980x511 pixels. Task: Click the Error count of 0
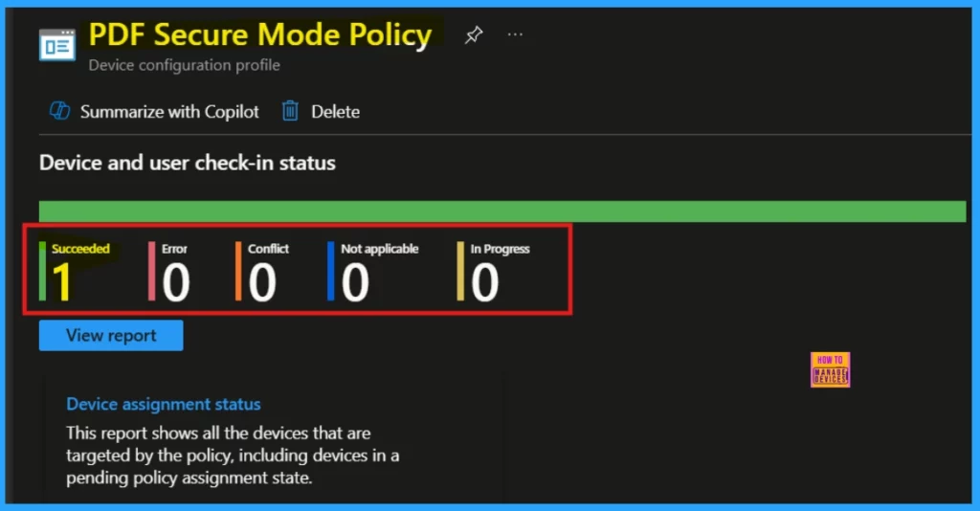[x=176, y=282]
